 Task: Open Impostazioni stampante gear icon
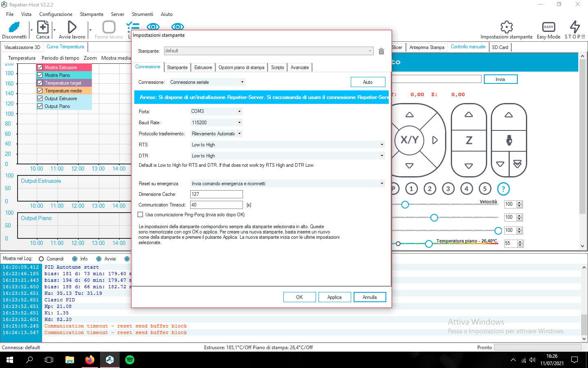click(506, 27)
